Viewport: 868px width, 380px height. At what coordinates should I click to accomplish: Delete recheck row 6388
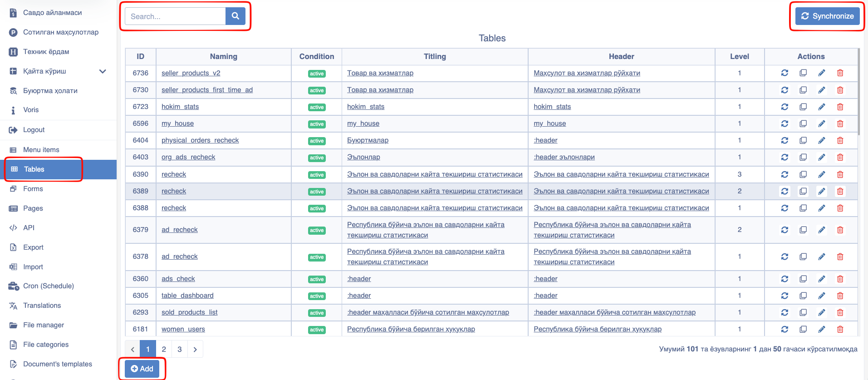[840, 208]
